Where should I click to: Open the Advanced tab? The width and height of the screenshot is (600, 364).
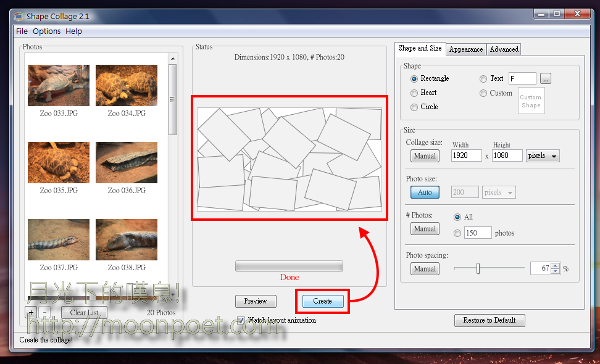(504, 49)
